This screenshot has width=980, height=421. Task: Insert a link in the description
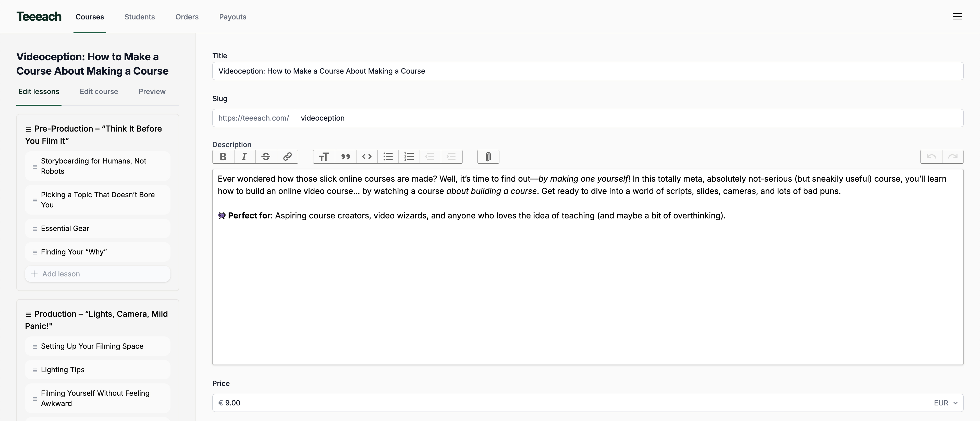click(287, 156)
